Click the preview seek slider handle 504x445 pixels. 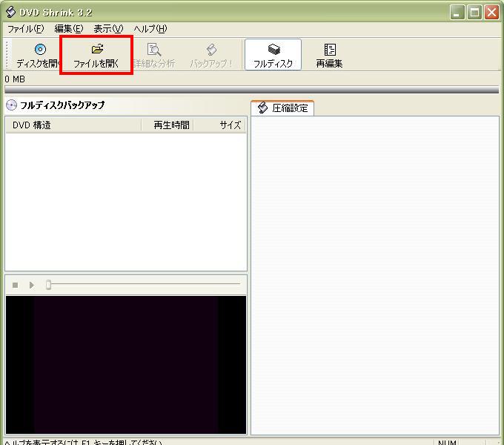(48, 285)
